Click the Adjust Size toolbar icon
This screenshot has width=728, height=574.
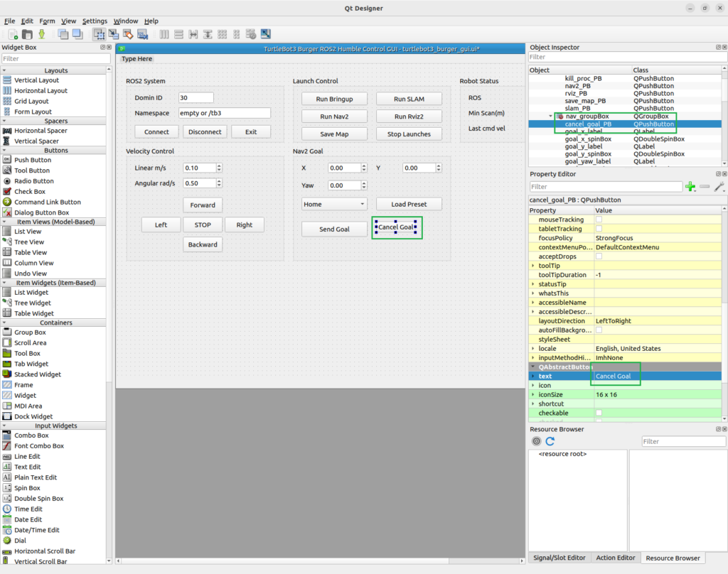point(266,34)
